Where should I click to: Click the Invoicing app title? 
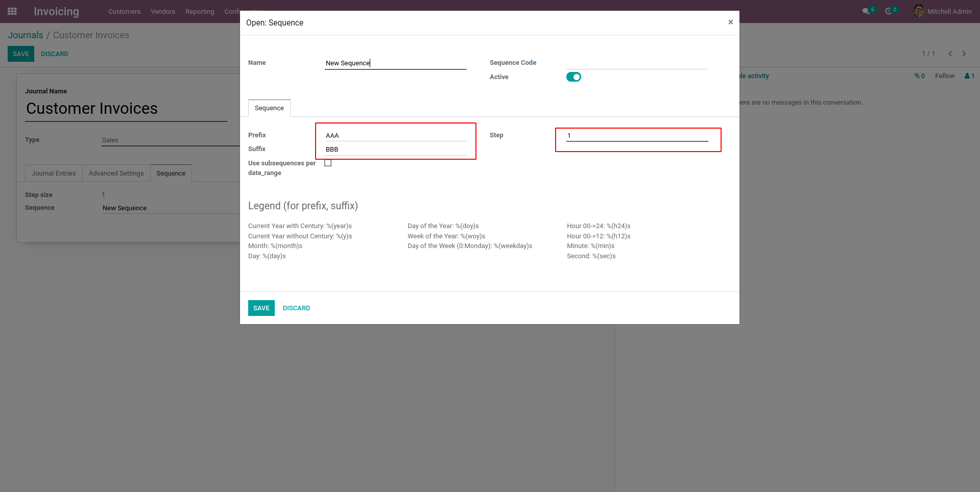pos(56,11)
